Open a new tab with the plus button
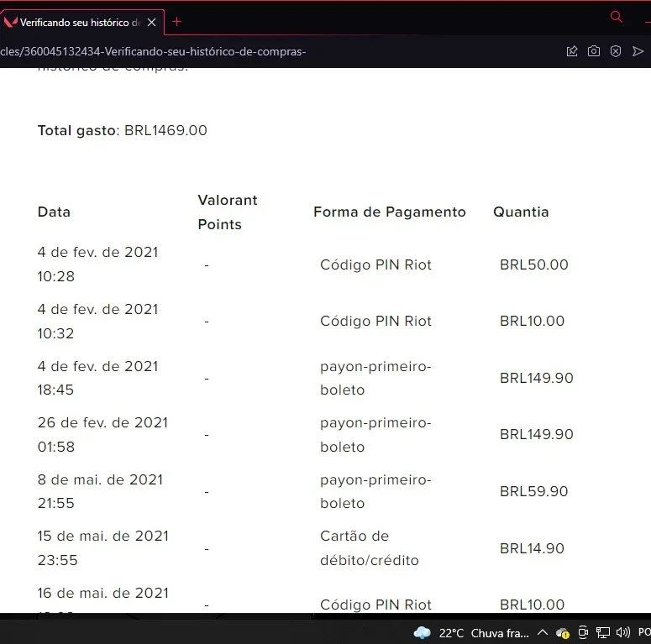This screenshot has width=651, height=644. (177, 22)
